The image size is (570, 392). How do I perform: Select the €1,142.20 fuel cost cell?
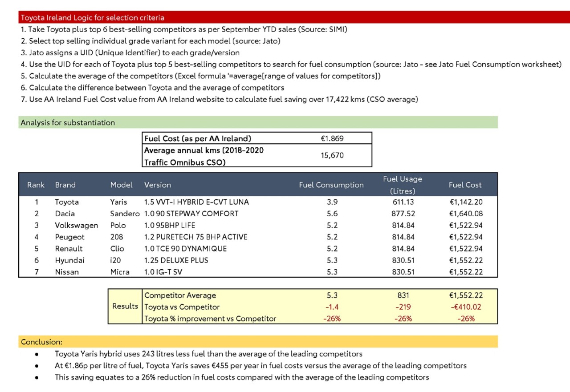[466, 202]
